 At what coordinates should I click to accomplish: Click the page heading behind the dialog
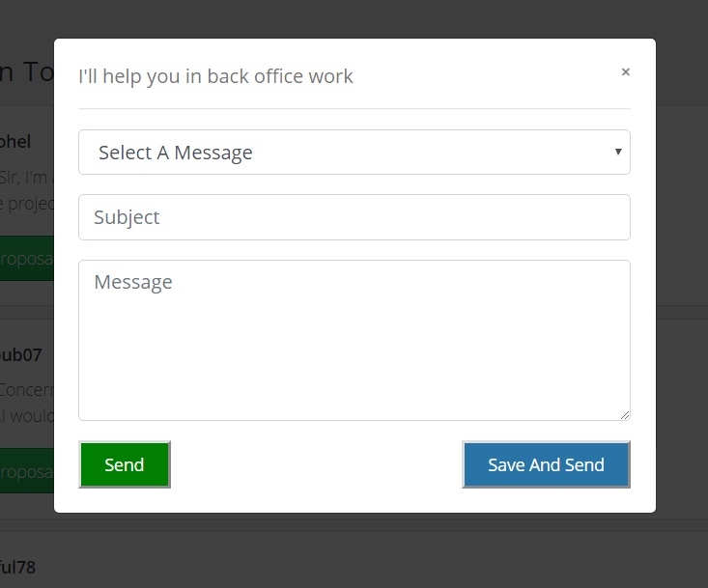[26, 73]
